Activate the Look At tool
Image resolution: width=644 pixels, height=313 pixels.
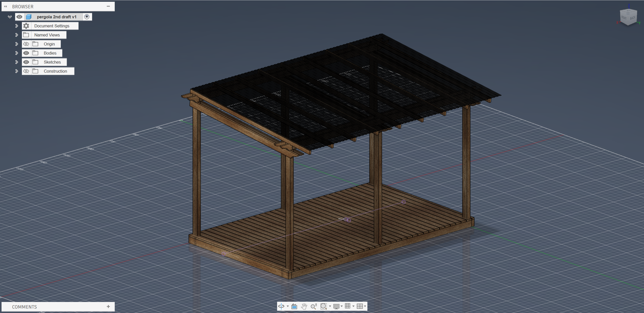(x=294, y=306)
